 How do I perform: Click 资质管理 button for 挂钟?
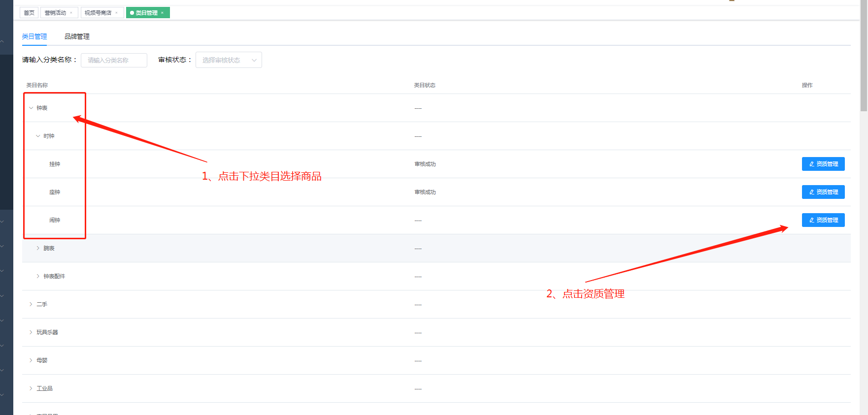pyautogui.click(x=823, y=164)
